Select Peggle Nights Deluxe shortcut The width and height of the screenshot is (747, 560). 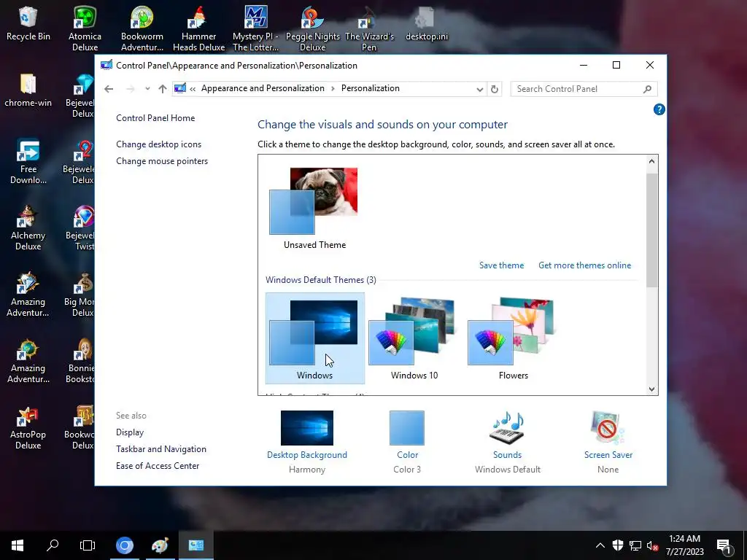coord(312,28)
